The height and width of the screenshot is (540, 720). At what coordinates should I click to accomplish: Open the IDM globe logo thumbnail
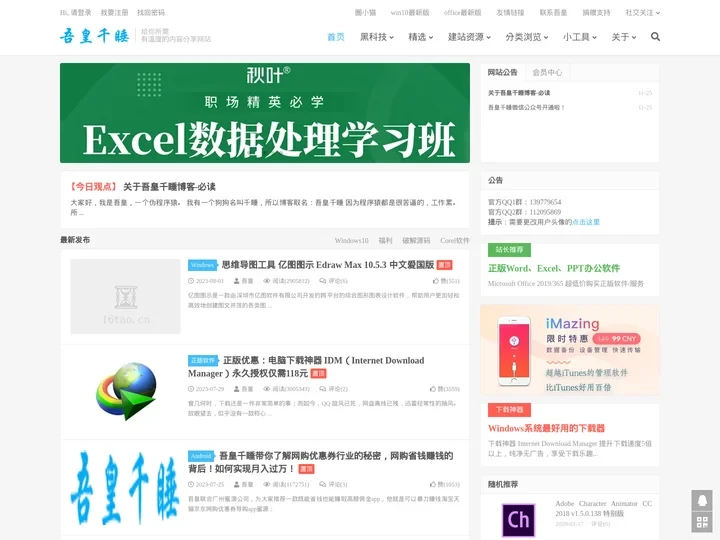(x=125, y=391)
